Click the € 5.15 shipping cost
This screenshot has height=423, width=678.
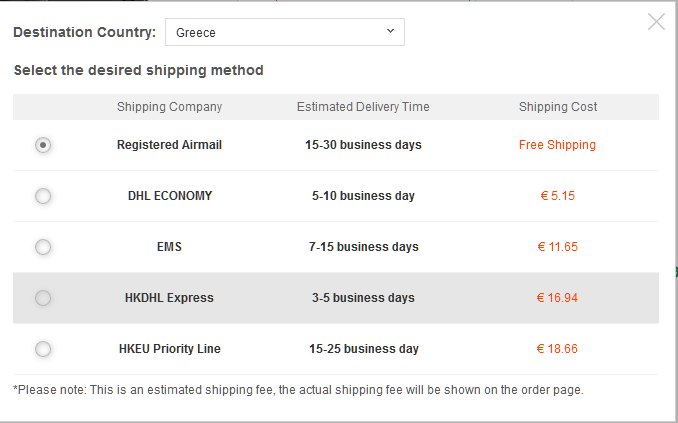pos(557,196)
